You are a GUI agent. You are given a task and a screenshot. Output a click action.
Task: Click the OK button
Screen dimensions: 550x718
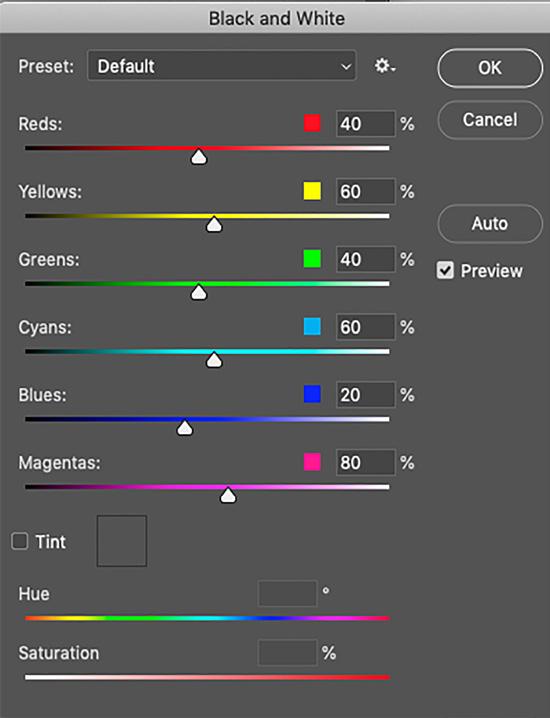pyautogui.click(x=490, y=68)
